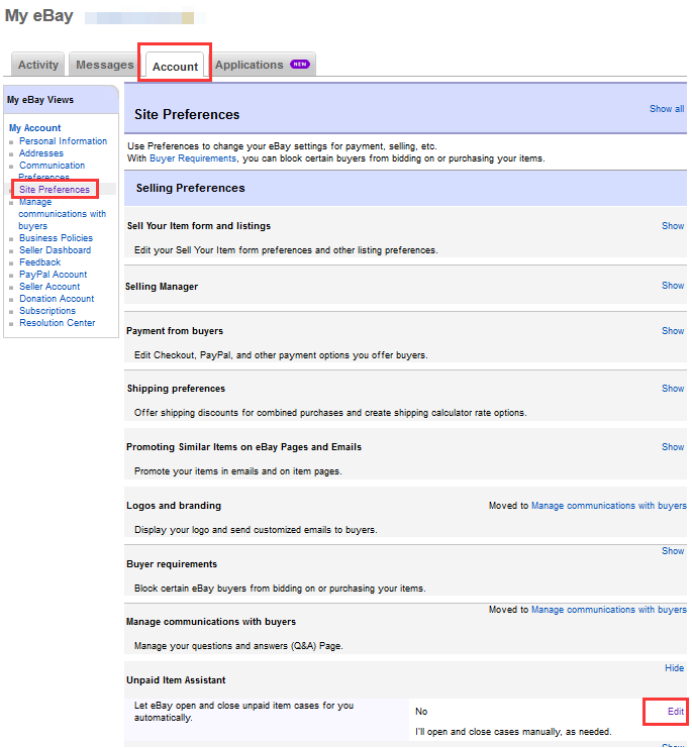
Task: Select the Account tab
Action: point(175,66)
